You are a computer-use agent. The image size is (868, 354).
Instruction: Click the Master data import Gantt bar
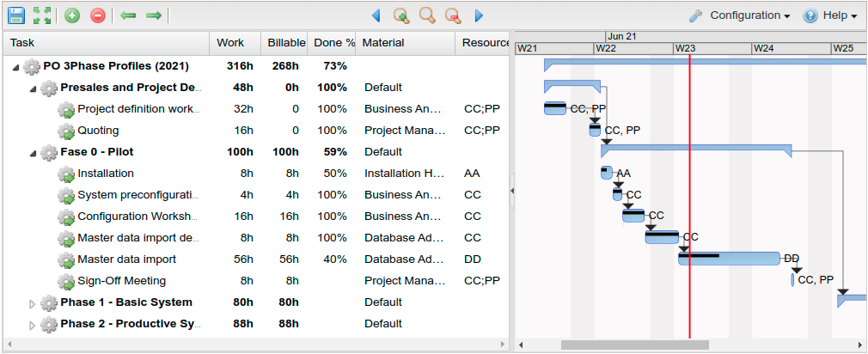[729, 259]
